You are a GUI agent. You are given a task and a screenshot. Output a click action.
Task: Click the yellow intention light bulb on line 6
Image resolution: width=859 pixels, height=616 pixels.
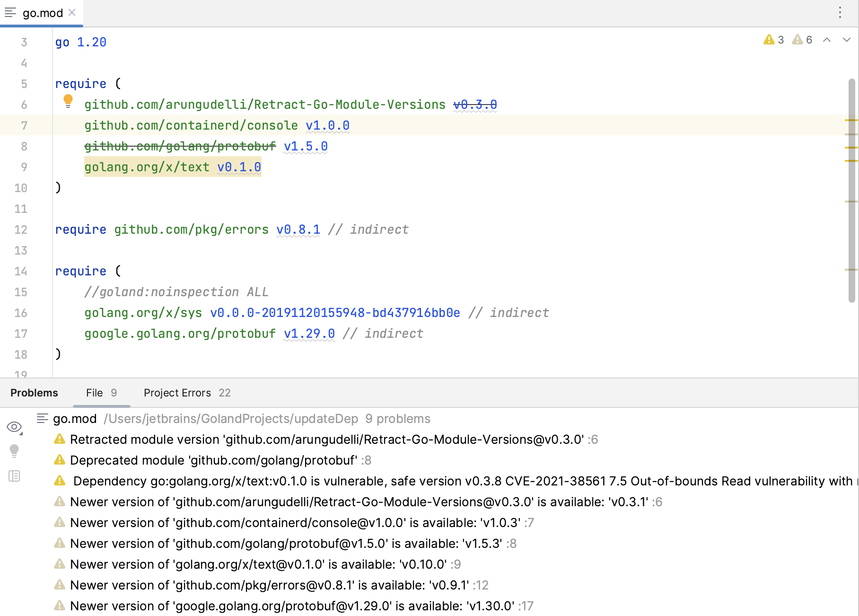pos(68,101)
